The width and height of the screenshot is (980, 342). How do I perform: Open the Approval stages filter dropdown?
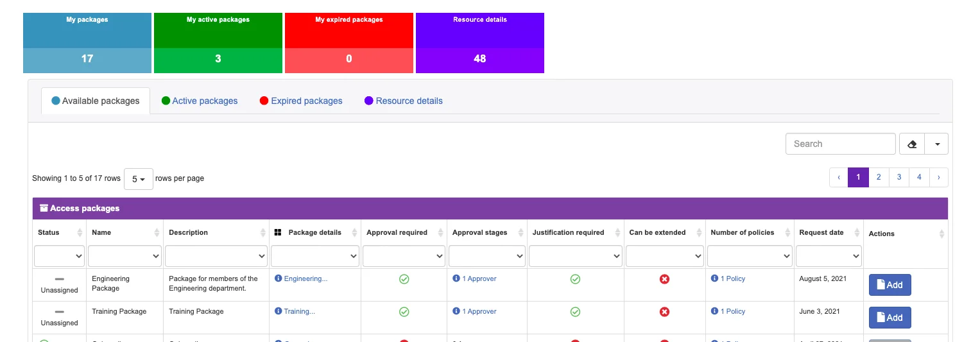click(x=486, y=256)
